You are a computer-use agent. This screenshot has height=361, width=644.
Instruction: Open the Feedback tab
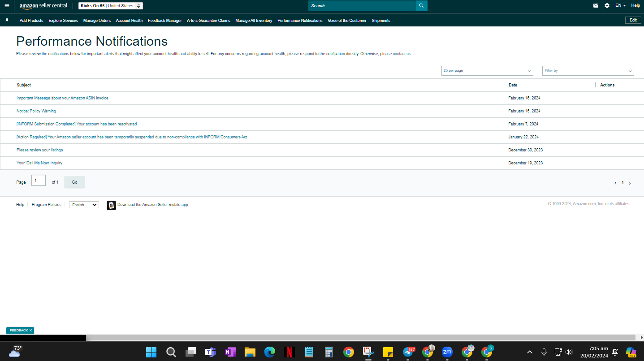18,331
